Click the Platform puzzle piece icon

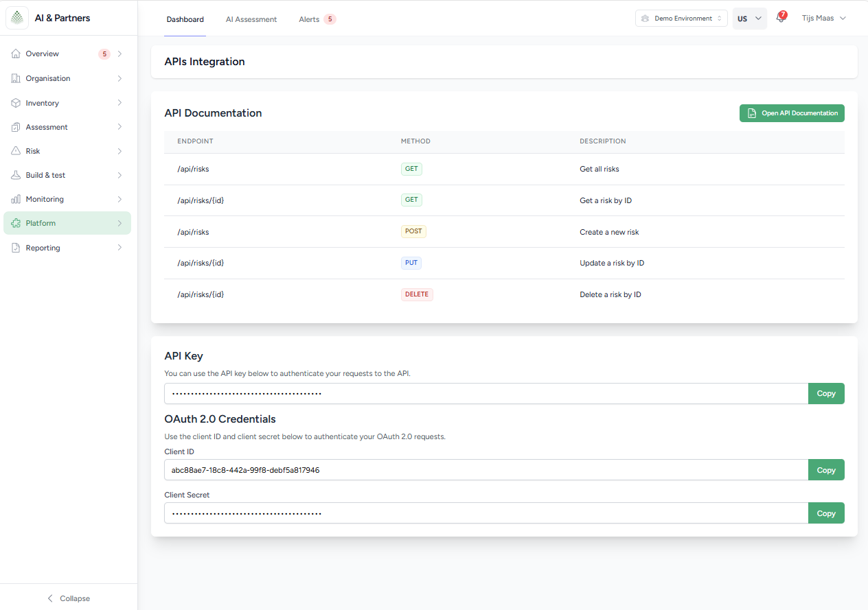pyautogui.click(x=16, y=223)
